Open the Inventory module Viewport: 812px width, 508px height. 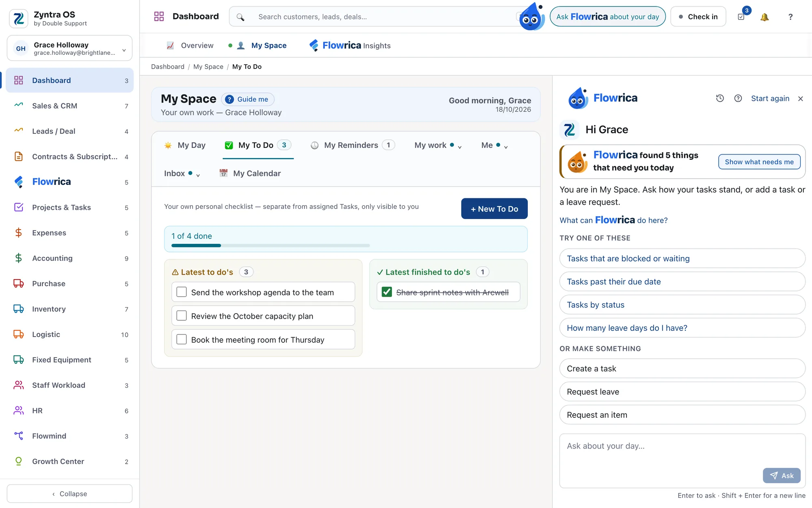[x=70, y=309]
